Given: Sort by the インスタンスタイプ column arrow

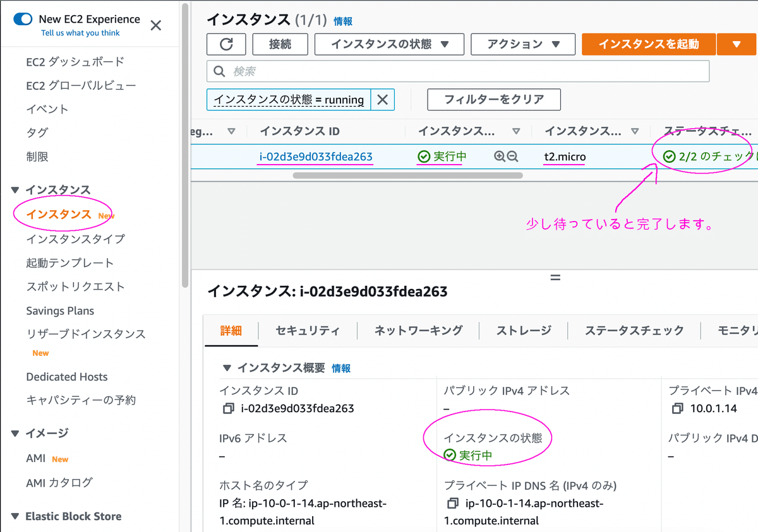Looking at the screenshot, I should [x=635, y=131].
